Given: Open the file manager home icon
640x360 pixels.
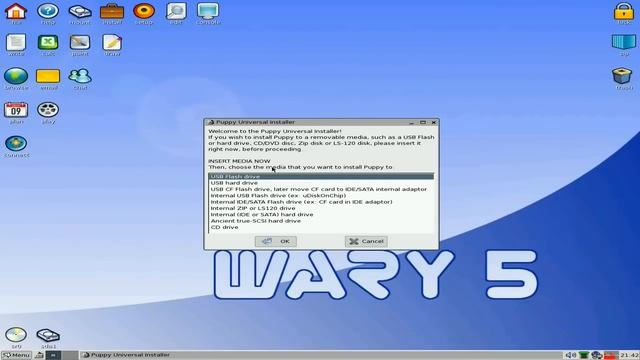Looking at the screenshot, I should pos(16,11).
